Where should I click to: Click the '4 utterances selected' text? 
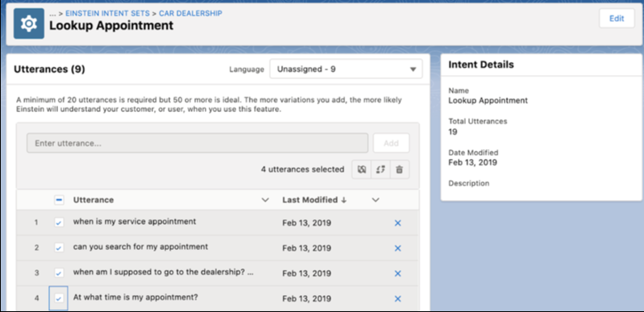[303, 169]
